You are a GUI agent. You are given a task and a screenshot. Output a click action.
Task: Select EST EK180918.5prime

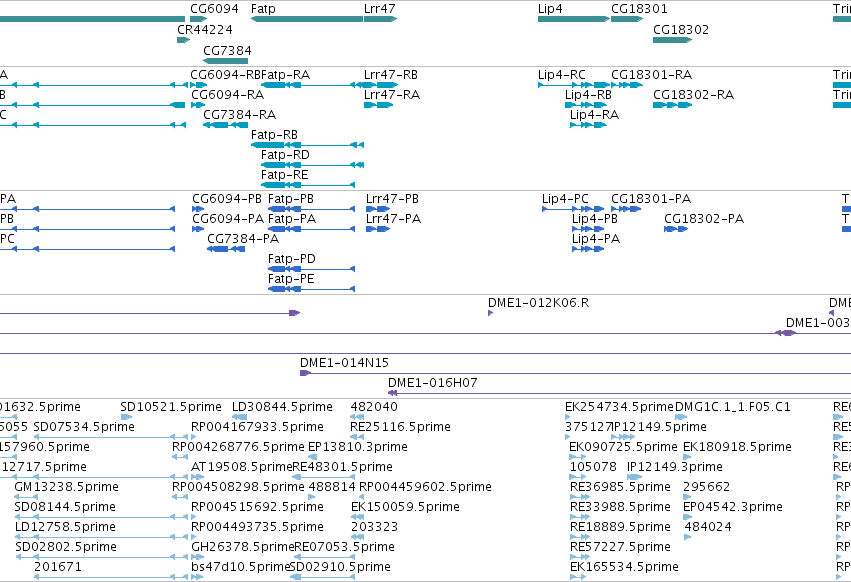tap(737, 447)
